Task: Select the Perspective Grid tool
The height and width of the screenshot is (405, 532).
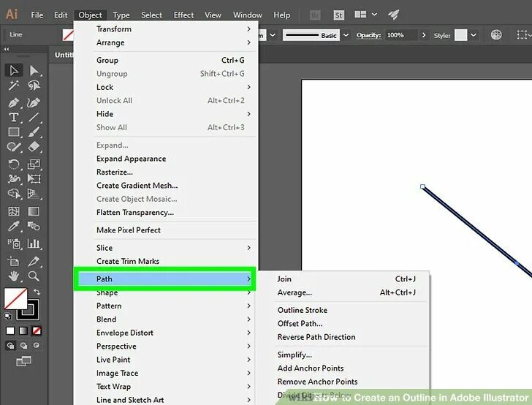Action: tap(34, 194)
